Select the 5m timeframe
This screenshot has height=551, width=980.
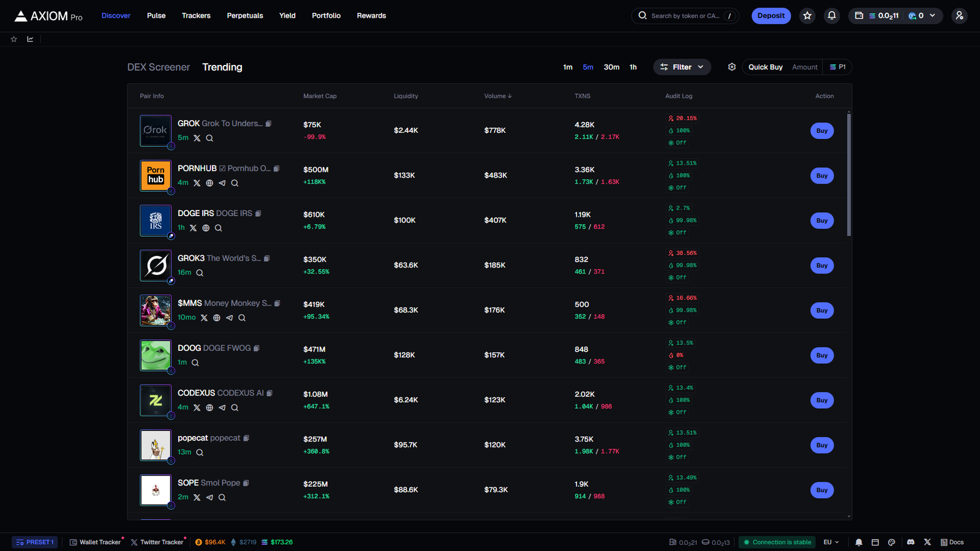click(x=588, y=67)
